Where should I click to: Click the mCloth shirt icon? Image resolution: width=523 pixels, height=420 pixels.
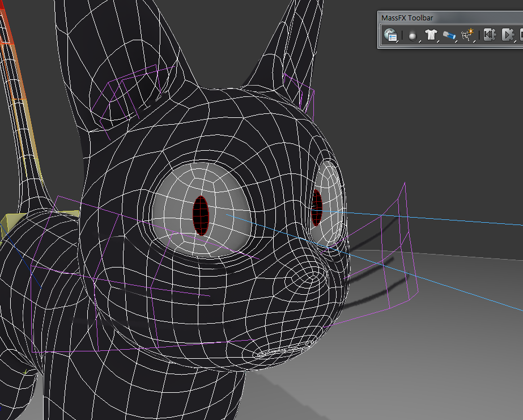[x=431, y=35]
